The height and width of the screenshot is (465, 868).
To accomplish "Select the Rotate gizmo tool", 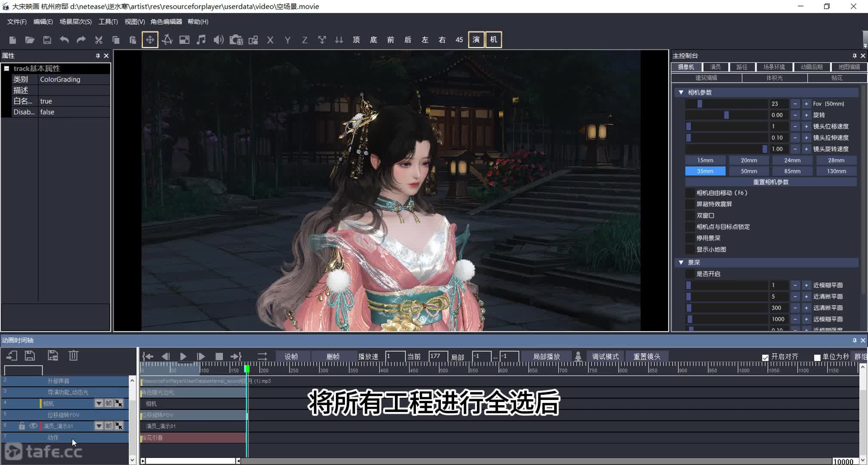I will pos(167,40).
